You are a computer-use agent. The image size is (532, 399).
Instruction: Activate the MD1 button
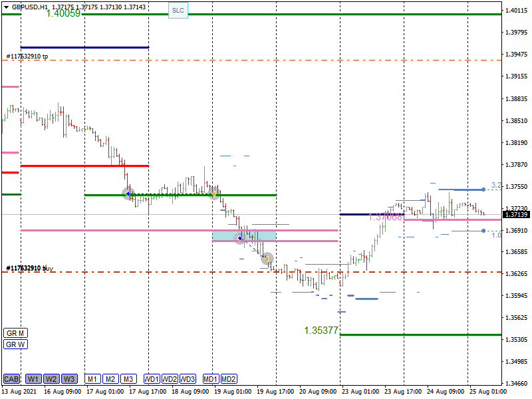pyautogui.click(x=211, y=379)
